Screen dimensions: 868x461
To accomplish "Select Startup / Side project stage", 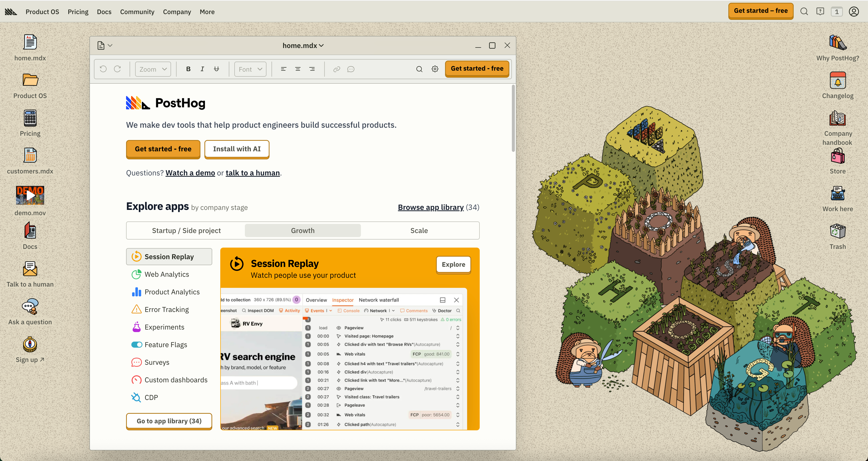I will click(186, 231).
